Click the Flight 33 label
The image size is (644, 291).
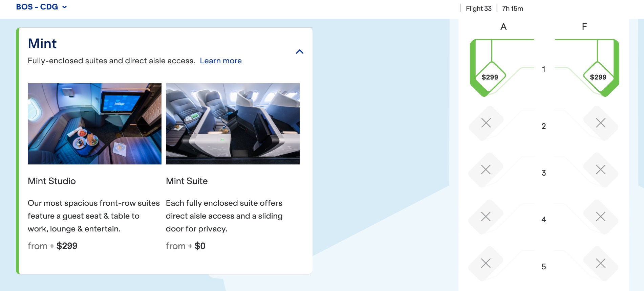(478, 8)
